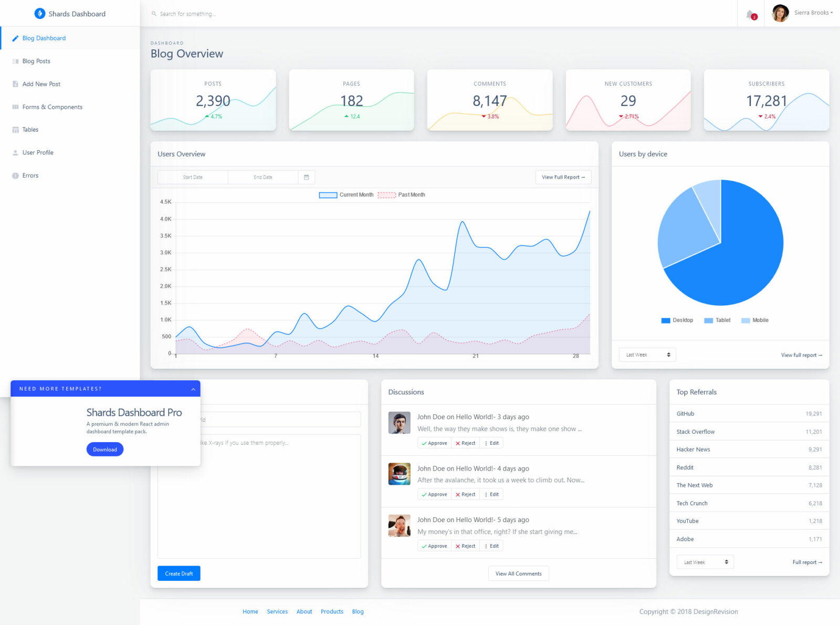This screenshot has width=840, height=625.
Task: Switch to the Blog footer tab
Action: click(358, 611)
